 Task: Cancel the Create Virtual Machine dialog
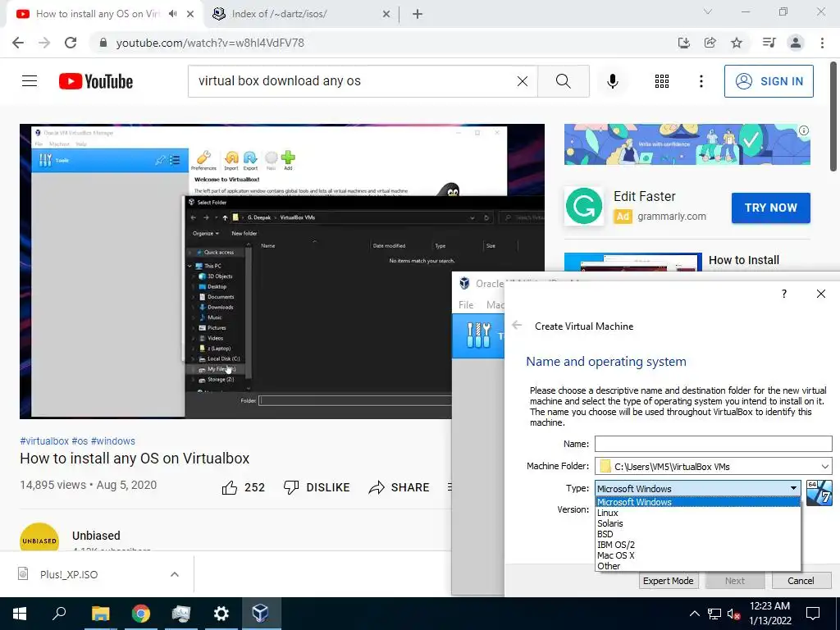point(801,581)
